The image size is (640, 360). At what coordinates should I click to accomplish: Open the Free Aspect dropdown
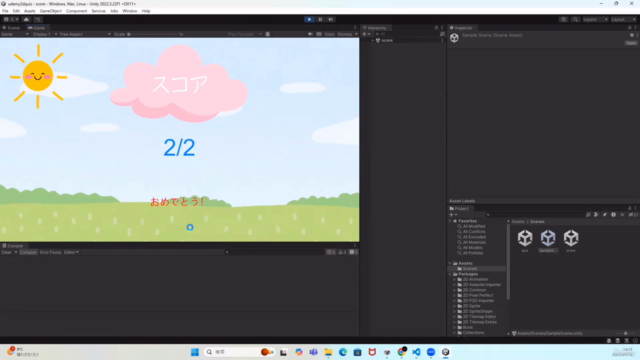(85, 34)
